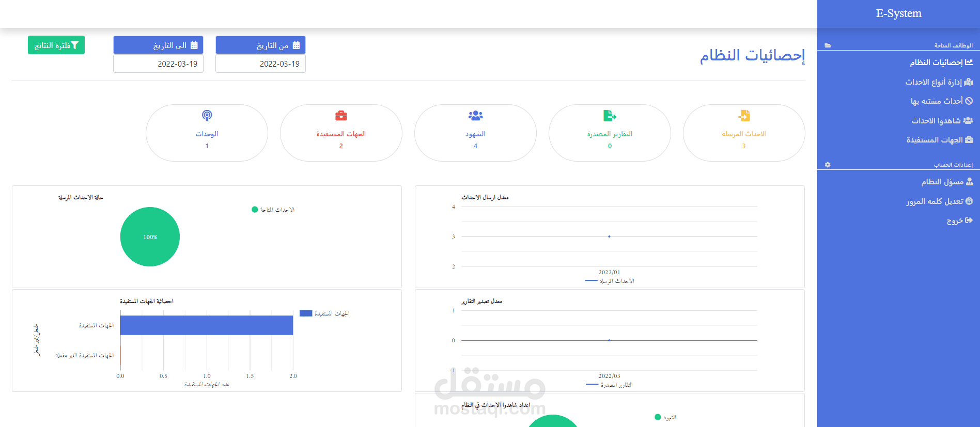Click the lock icon beside تعديل كلمة المرور

point(969,201)
